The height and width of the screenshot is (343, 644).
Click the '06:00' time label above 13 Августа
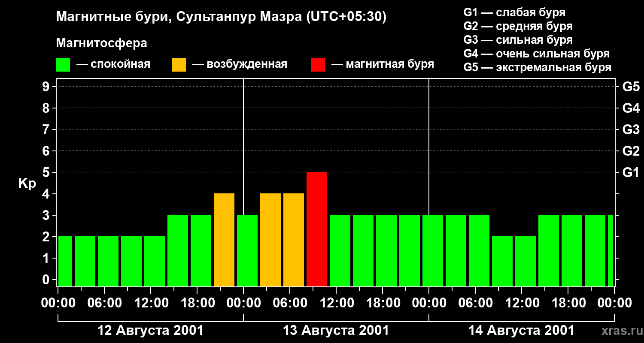click(290, 303)
